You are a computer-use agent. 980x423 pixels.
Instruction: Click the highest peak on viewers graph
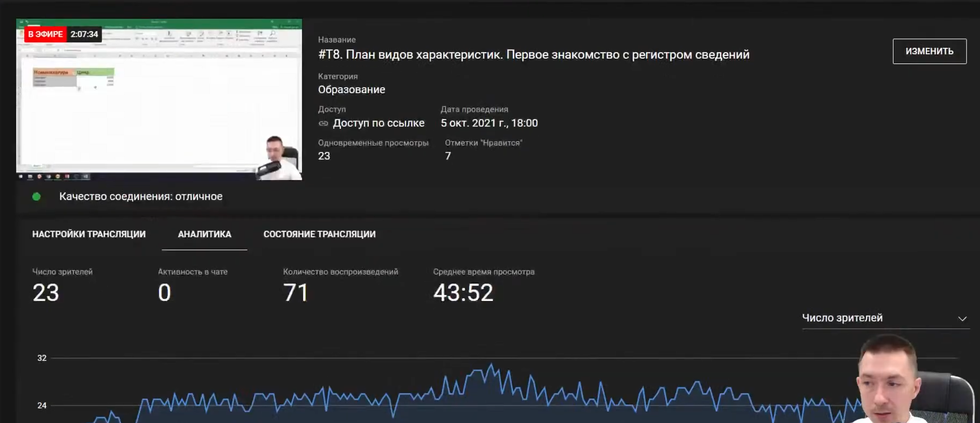tap(491, 365)
